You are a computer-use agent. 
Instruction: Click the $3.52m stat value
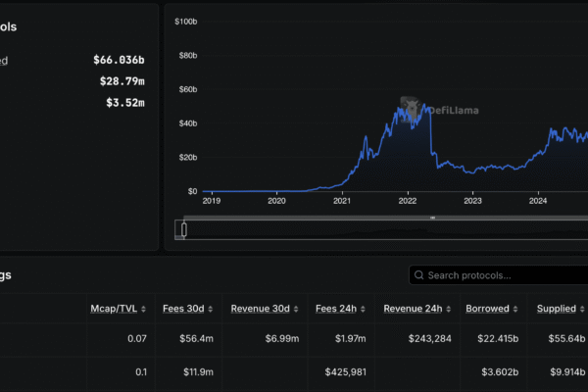pos(125,103)
